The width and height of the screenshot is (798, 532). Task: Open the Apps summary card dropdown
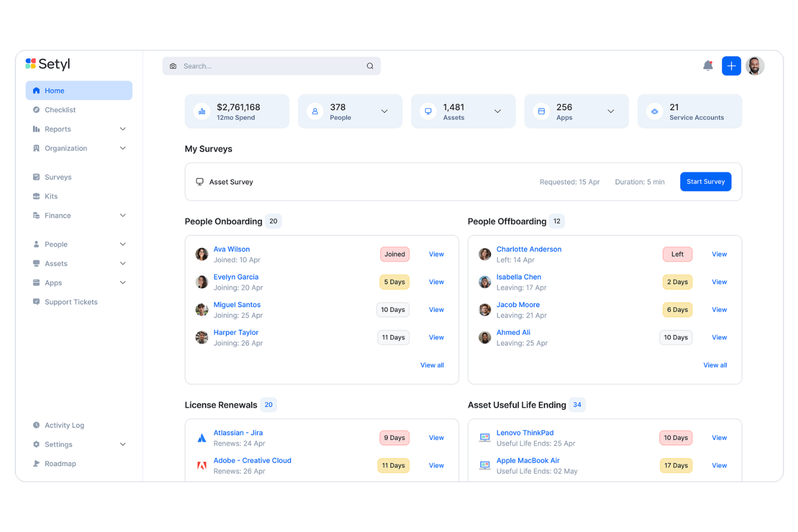pyautogui.click(x=610, y=111)
